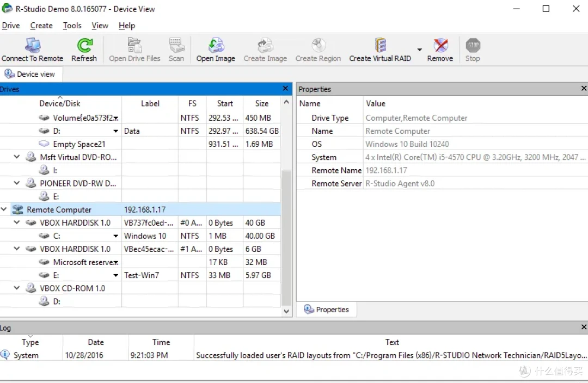Select the Properties tab at panel bottom
Screen dimensions: 588x383
(326, 309)
